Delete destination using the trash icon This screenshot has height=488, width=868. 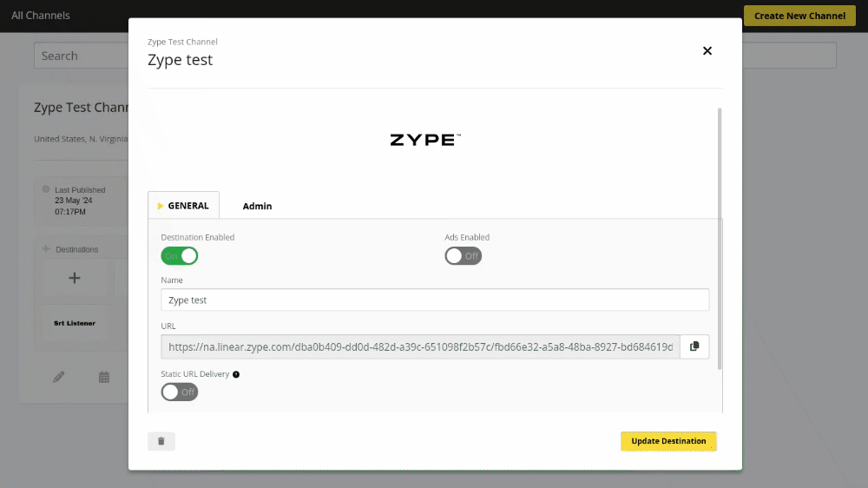coord(161,441)
